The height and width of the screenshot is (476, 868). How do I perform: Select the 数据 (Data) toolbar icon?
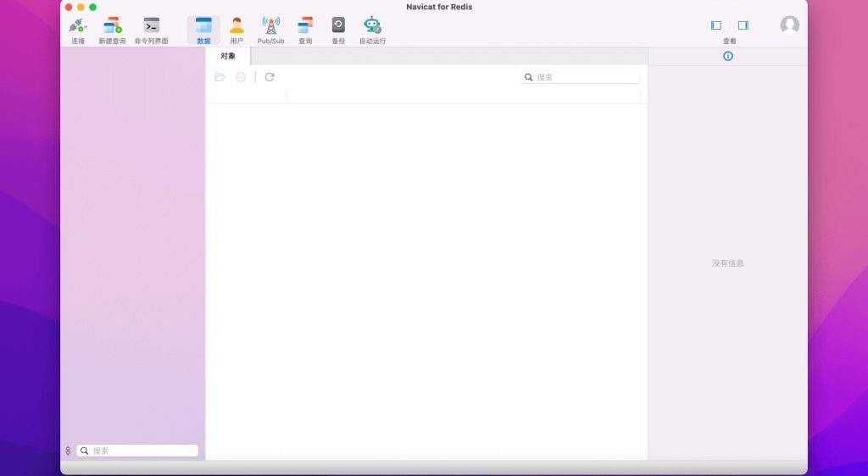pos(203,25)
